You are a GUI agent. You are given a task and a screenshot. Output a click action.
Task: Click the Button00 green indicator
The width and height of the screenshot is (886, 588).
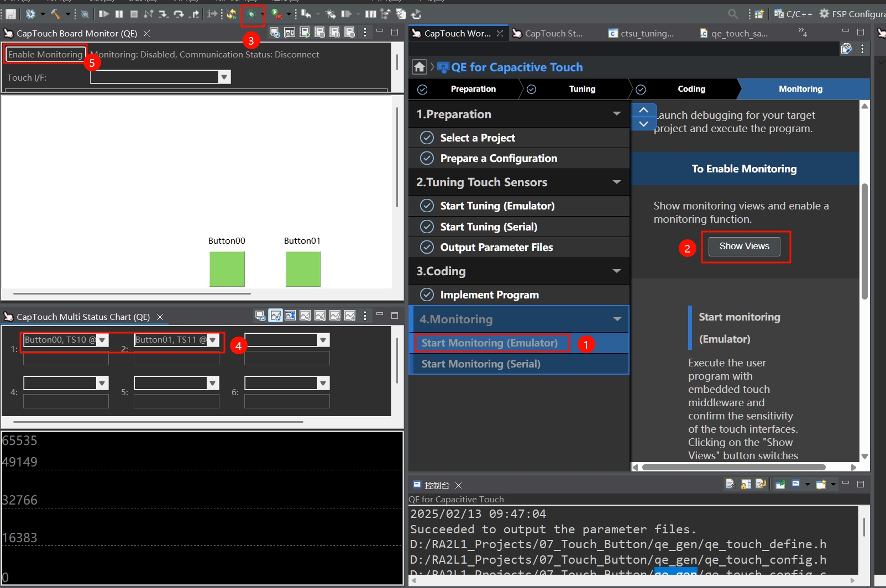point(227,269)
